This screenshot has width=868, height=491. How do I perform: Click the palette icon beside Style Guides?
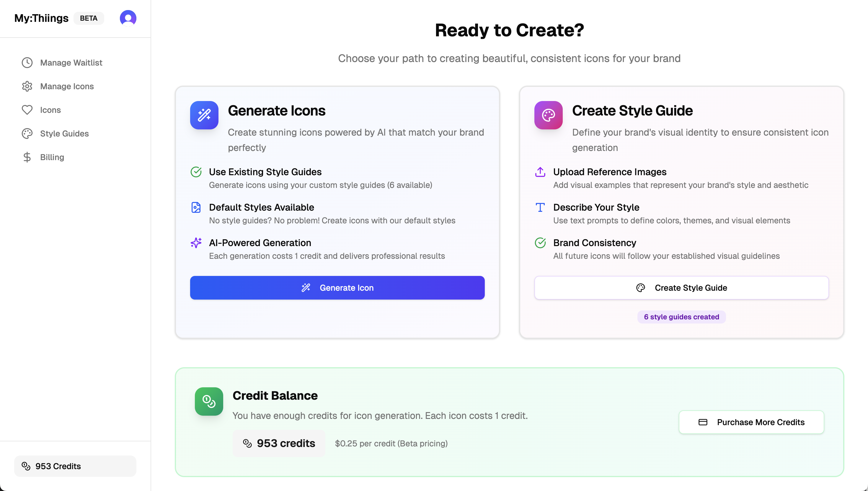(x=27, y=134)
